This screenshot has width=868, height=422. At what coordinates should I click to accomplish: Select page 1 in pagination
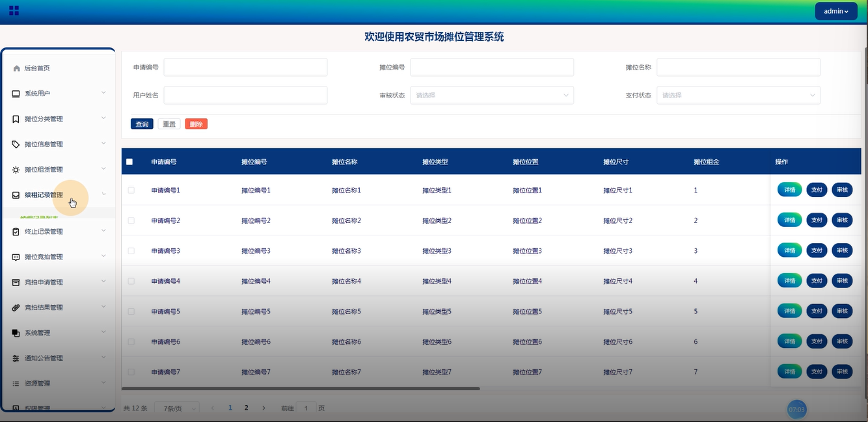(x=230, y=408)
